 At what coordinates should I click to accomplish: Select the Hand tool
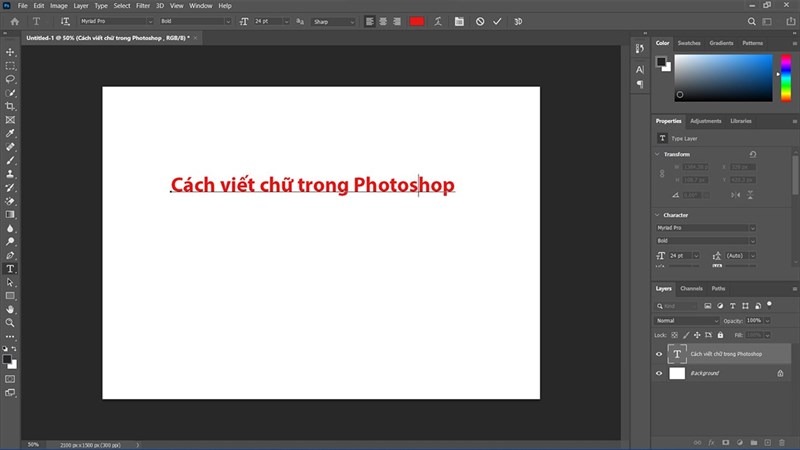pyautogui.click(x=10, y=309)
